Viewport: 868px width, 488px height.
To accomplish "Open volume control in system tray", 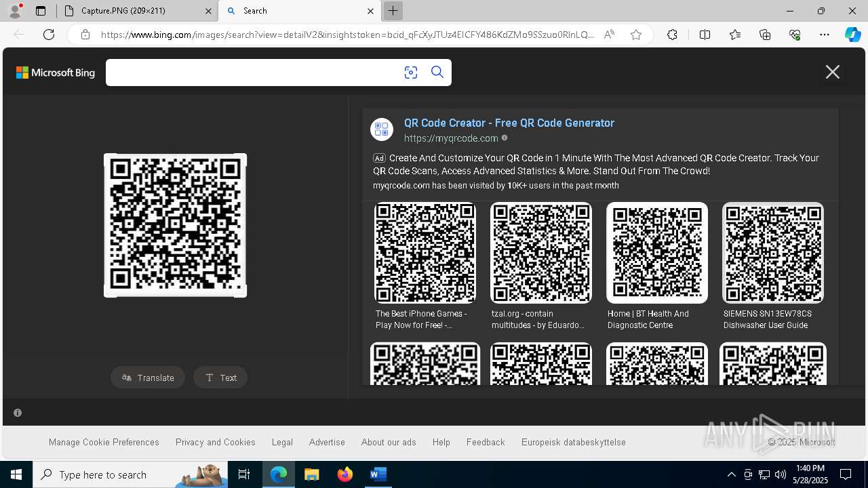I will pos(781,474).
